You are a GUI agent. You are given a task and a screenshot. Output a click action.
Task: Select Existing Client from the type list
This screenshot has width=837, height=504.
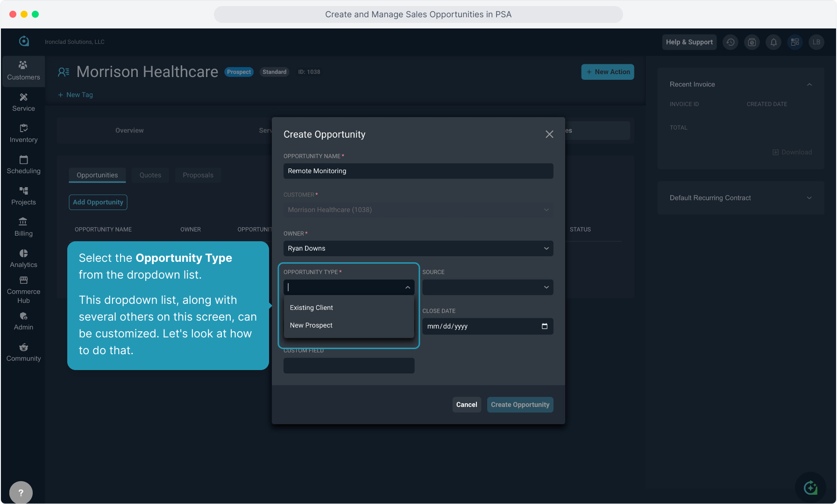click(x=312, y=308)
